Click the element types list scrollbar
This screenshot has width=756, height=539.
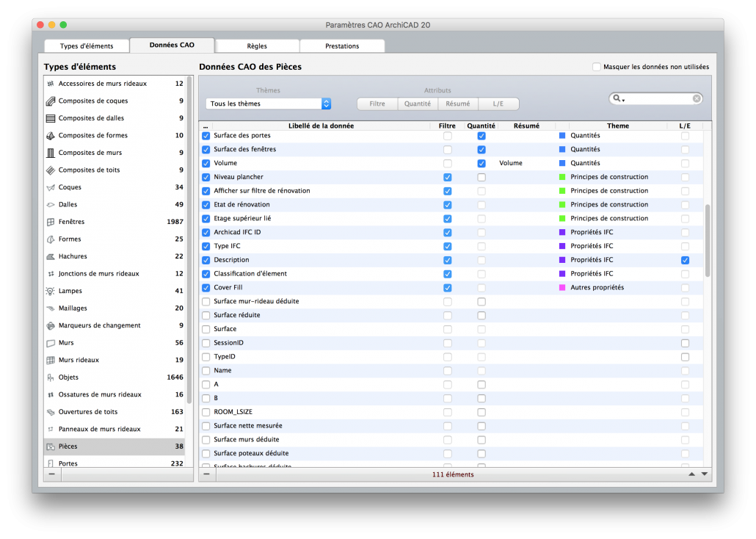tap(189, 240)
